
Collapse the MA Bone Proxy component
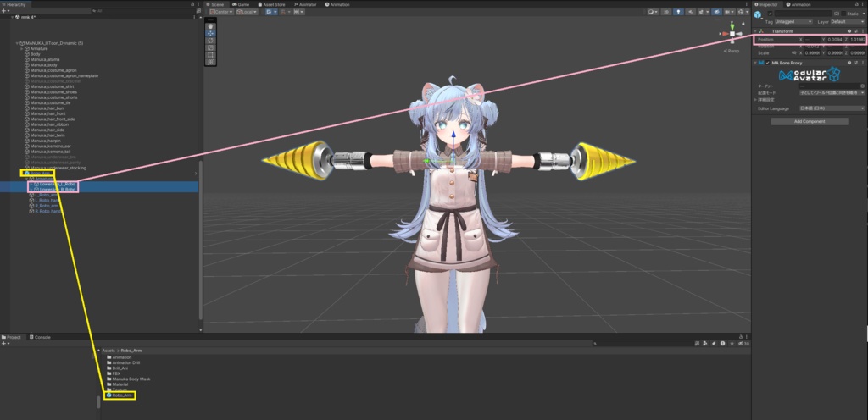click(x=756, y=63)
